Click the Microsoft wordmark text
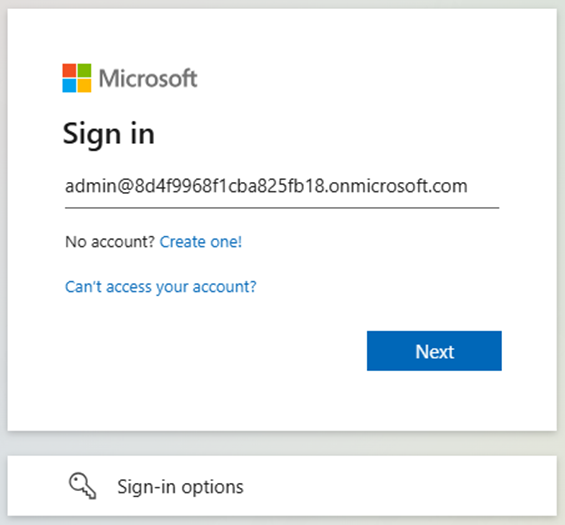 (x=148, y=78)
